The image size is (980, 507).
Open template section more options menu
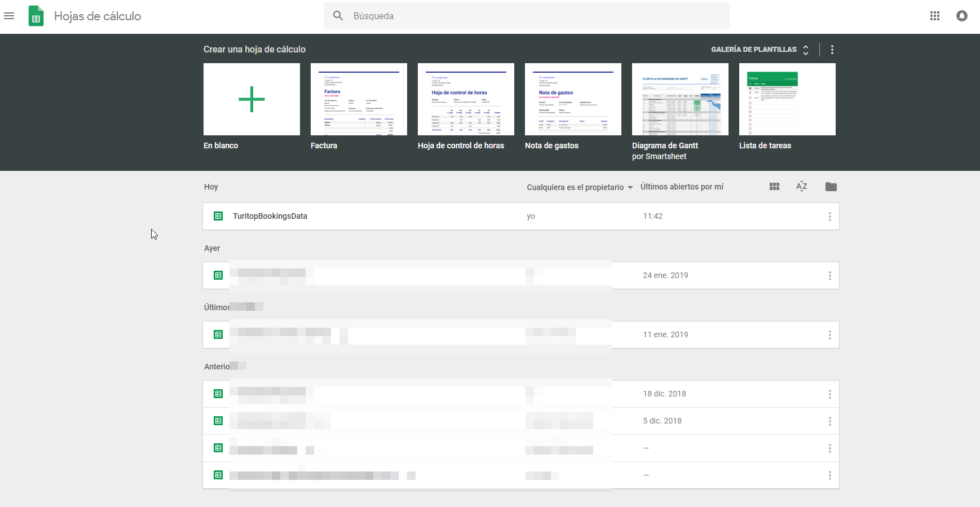[x=832, y=50]
